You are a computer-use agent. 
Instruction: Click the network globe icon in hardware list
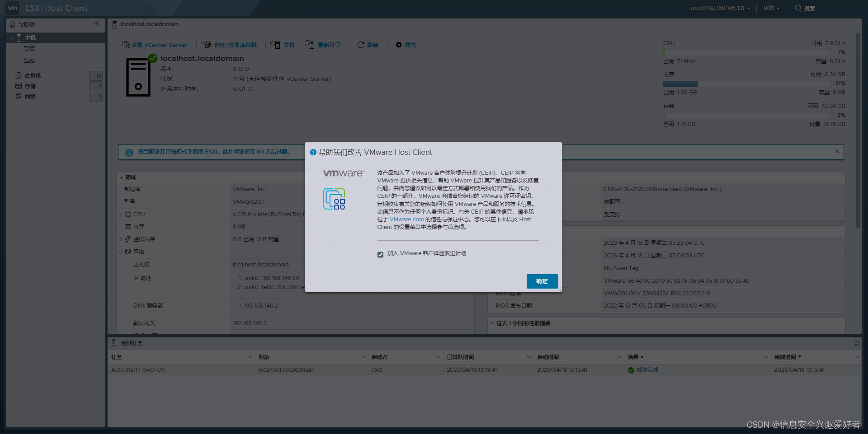tap(128, 252)
